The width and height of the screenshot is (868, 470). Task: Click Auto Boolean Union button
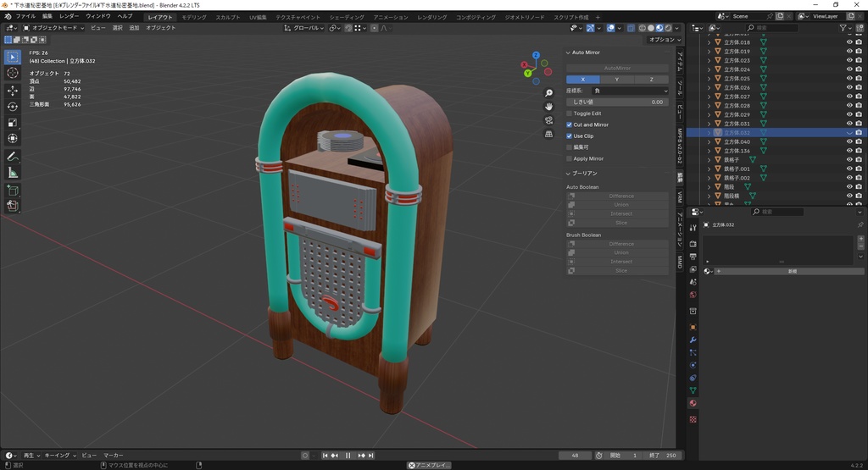tap(617, 205)
